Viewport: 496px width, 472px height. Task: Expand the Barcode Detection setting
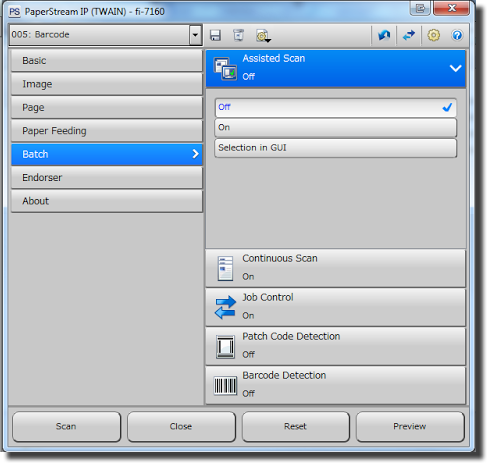pos(336,385)
